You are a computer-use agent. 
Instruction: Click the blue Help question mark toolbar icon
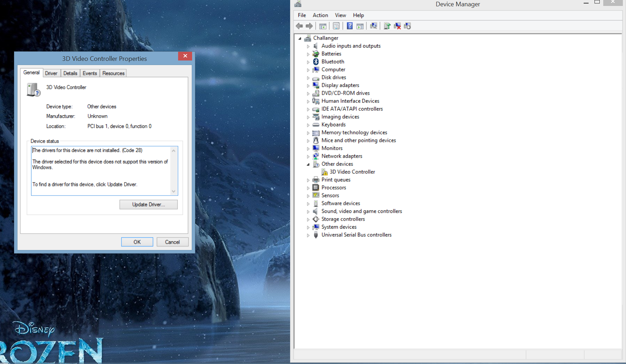tap(350, 26)
